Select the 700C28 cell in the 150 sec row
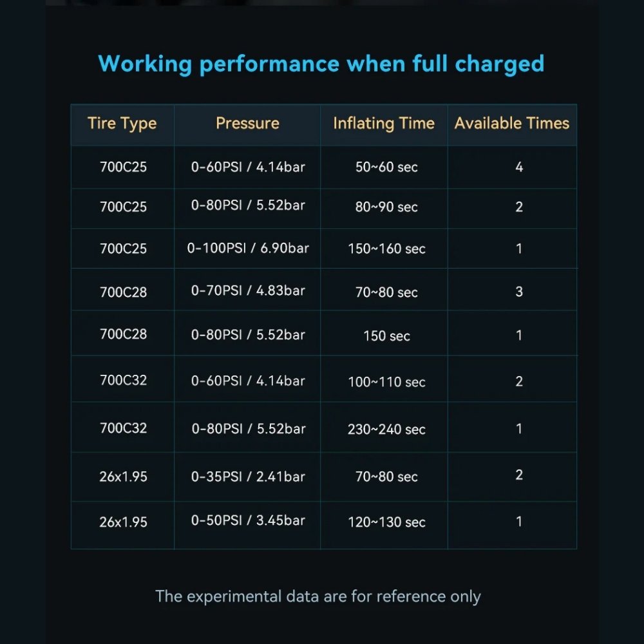The image size is (644, 644). pos(123,334)
